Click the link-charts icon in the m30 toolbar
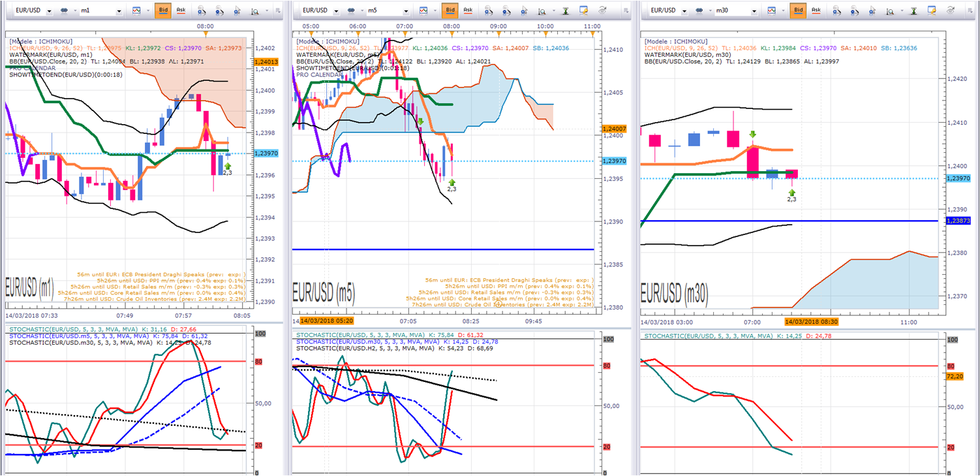980x476 pixels. click(699, 10)
